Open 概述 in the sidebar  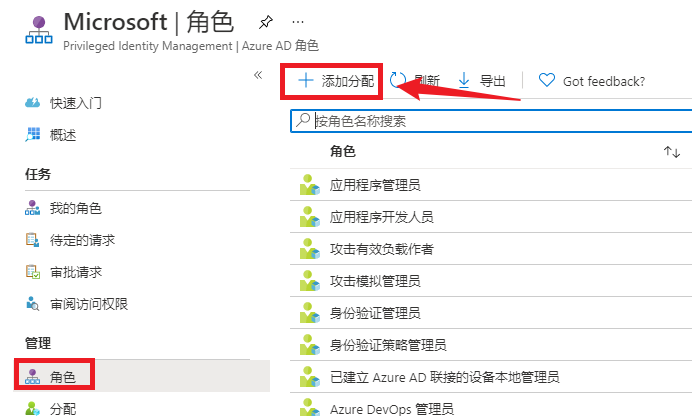pos(63,135)
